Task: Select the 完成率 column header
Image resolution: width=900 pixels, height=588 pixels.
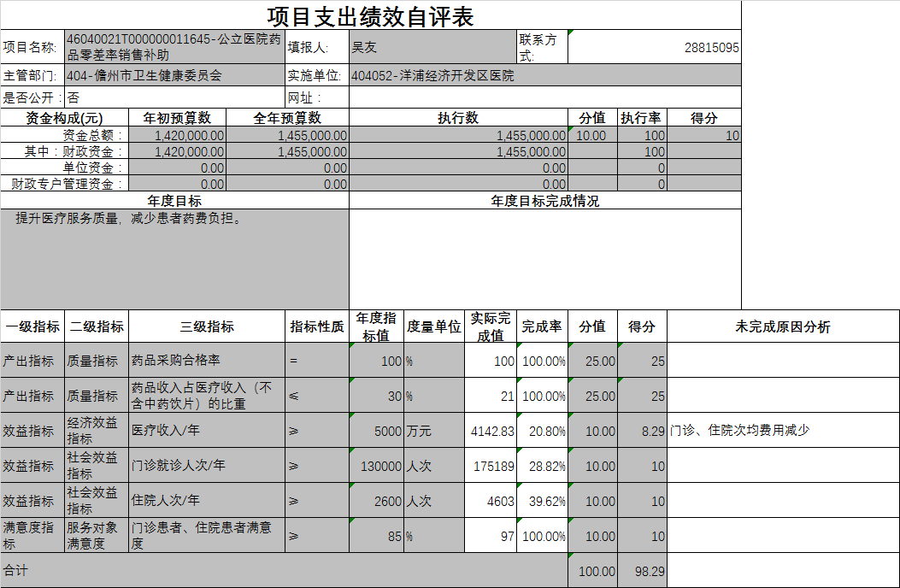Action: tap(542, 326)
